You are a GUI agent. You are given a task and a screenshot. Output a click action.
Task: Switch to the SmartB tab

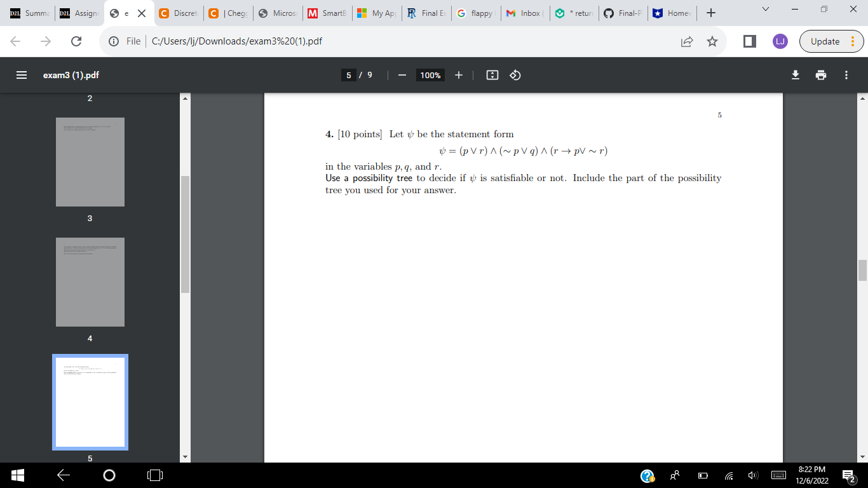pos(326,13)
